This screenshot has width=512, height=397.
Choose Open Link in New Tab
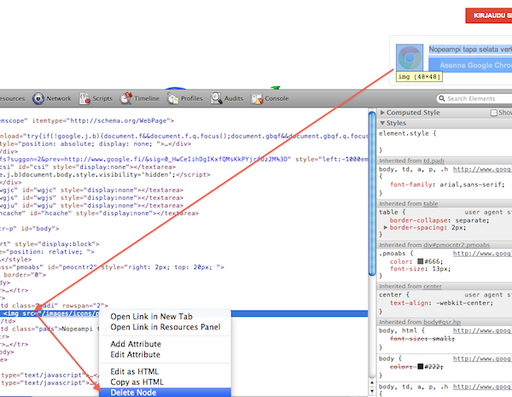[151, 316]
